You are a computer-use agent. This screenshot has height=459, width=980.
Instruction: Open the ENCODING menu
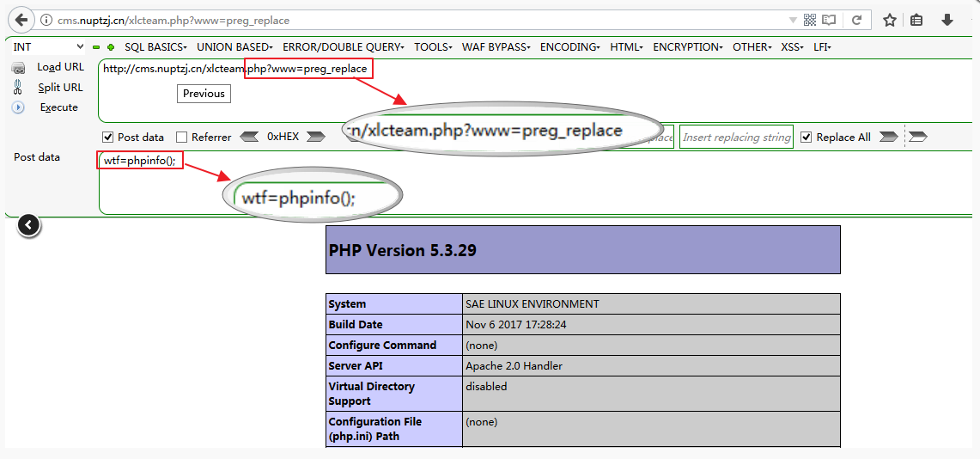569,47
